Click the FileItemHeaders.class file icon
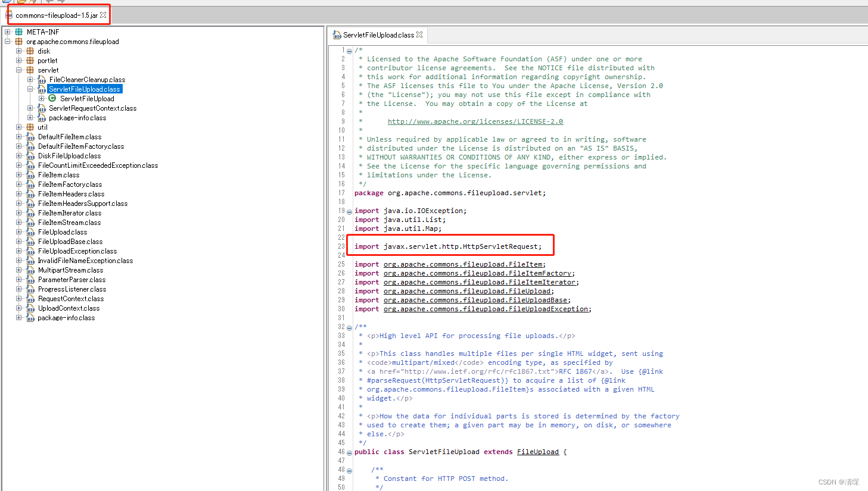 point(30,194)
